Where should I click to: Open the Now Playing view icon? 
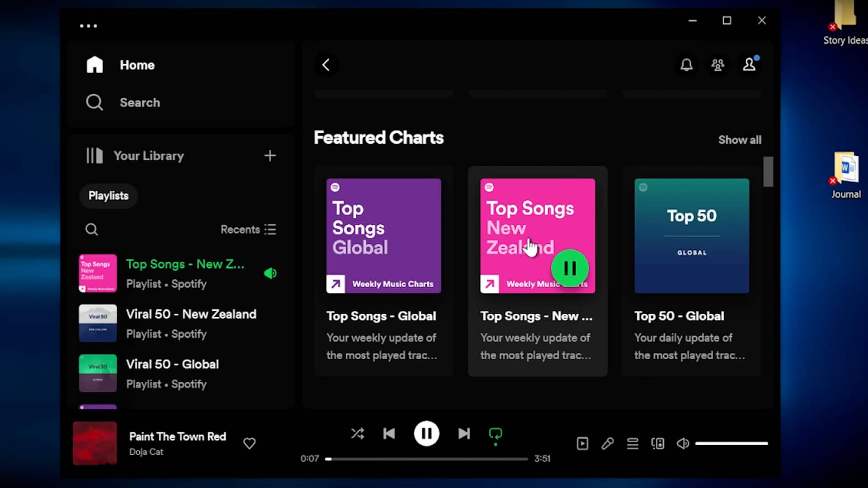click(x=582, y=444)
